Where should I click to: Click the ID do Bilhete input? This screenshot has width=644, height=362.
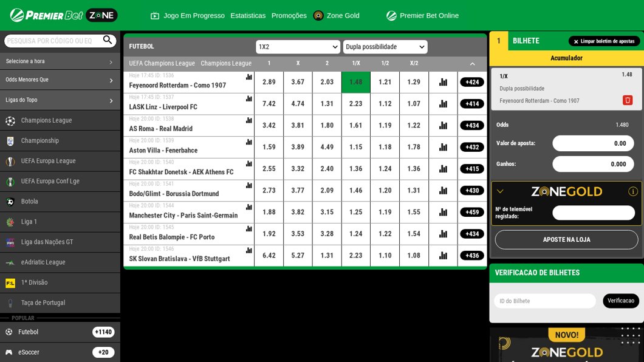(544, 301)
